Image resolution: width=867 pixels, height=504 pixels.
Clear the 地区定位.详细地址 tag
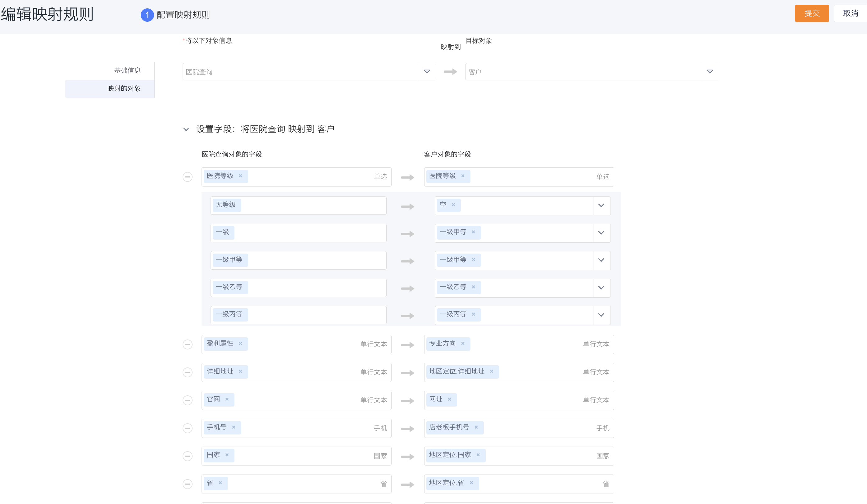(x=491, y=371)
